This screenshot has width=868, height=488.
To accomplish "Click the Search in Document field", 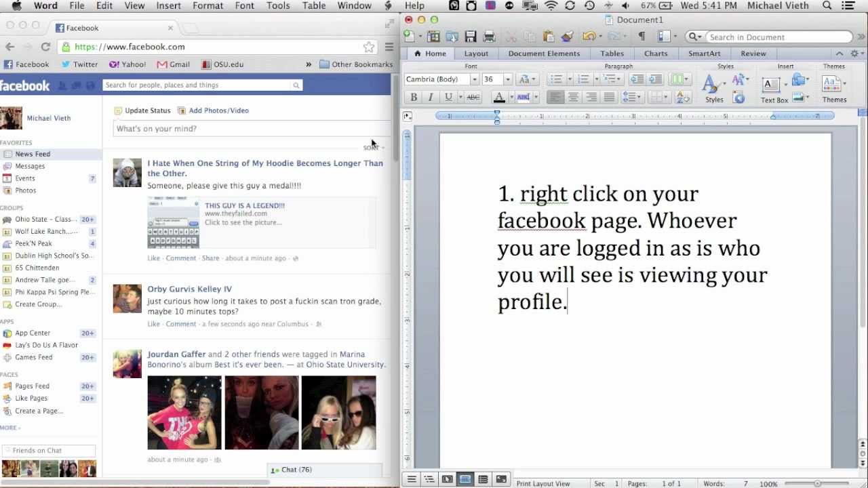I will pyautogui.click(x=778, y=37).
